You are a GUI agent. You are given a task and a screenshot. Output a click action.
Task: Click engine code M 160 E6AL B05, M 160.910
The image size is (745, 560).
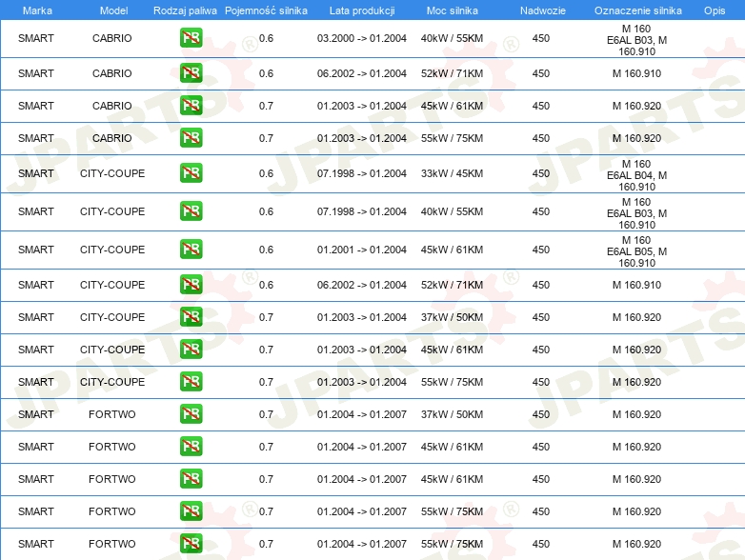tap(636, 251)
